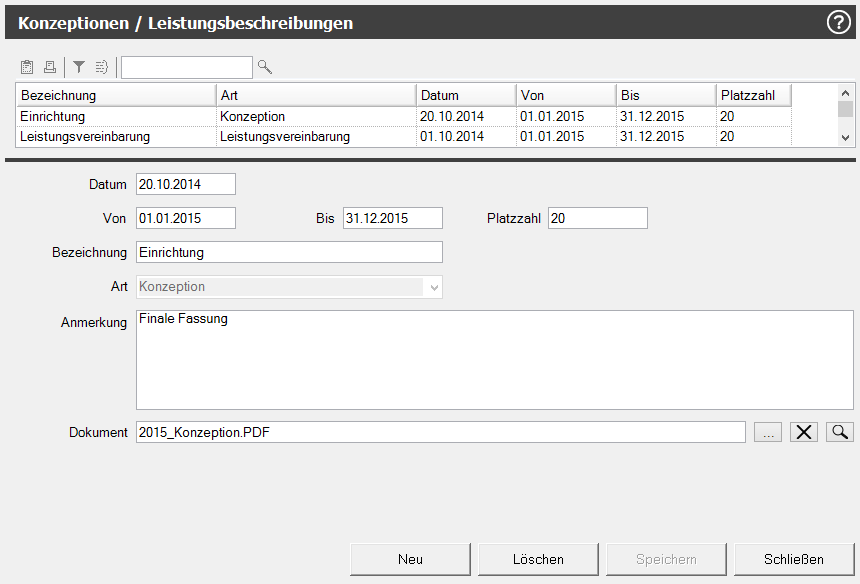Screen dimensions: 860x584
Task: Browse for a document with the ellipsis button
Action: click(768, 432)
